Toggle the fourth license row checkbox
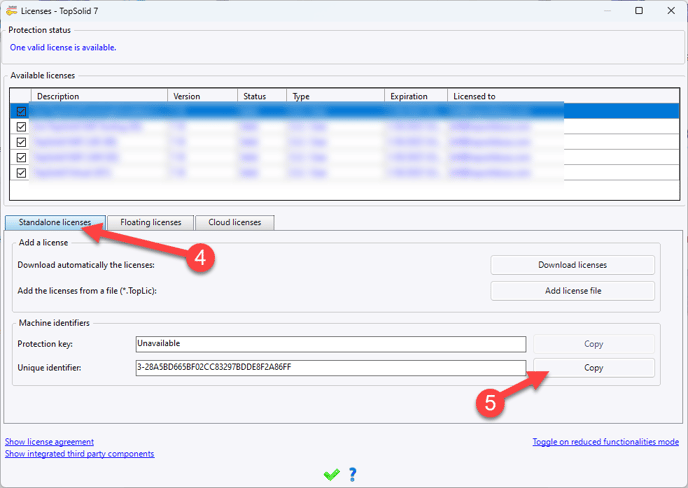 [x=21, y=158]
